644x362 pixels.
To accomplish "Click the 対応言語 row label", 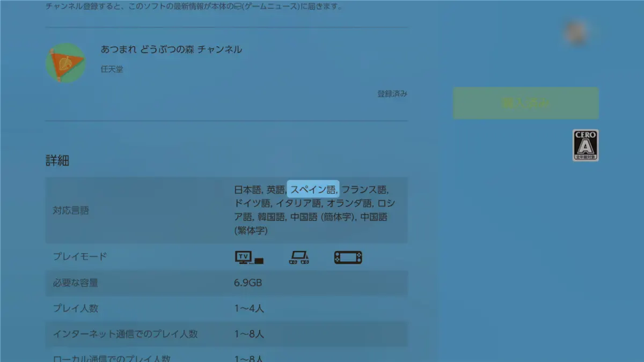I will [x=71, y=211].
